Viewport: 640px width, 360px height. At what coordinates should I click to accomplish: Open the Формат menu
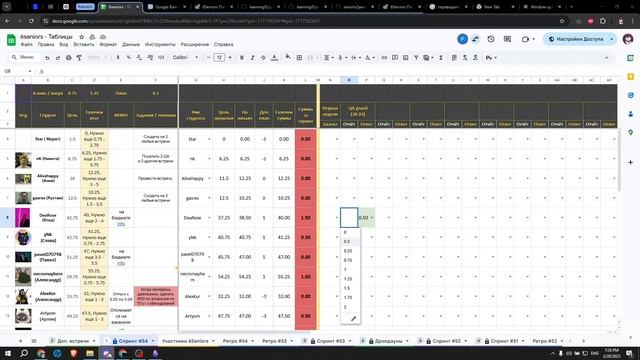tap(108, 44)
